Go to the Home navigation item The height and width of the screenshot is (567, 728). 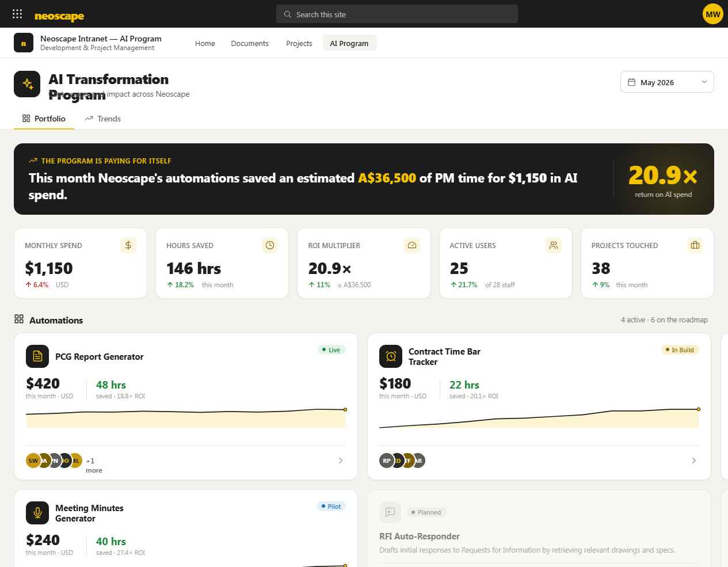(205, 43)
